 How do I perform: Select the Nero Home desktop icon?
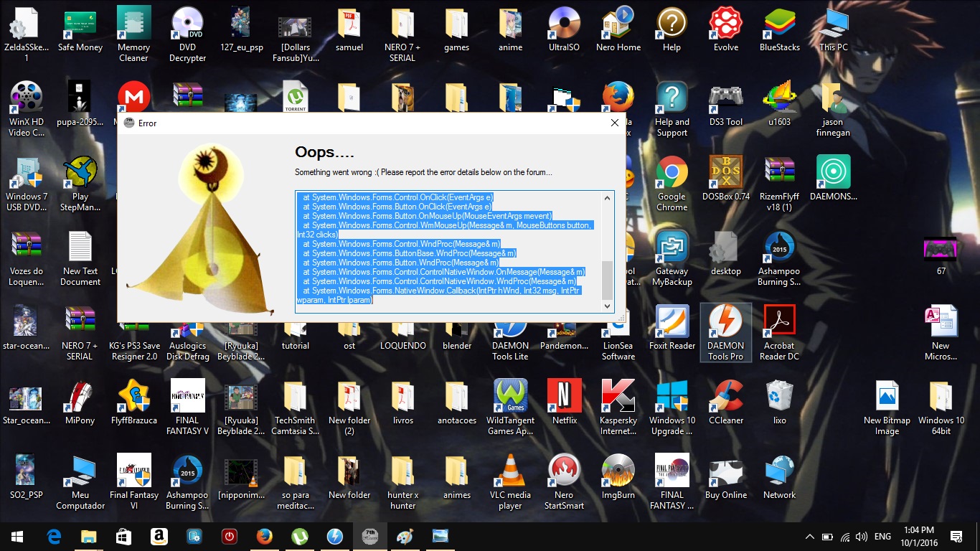tap(618, 29)
